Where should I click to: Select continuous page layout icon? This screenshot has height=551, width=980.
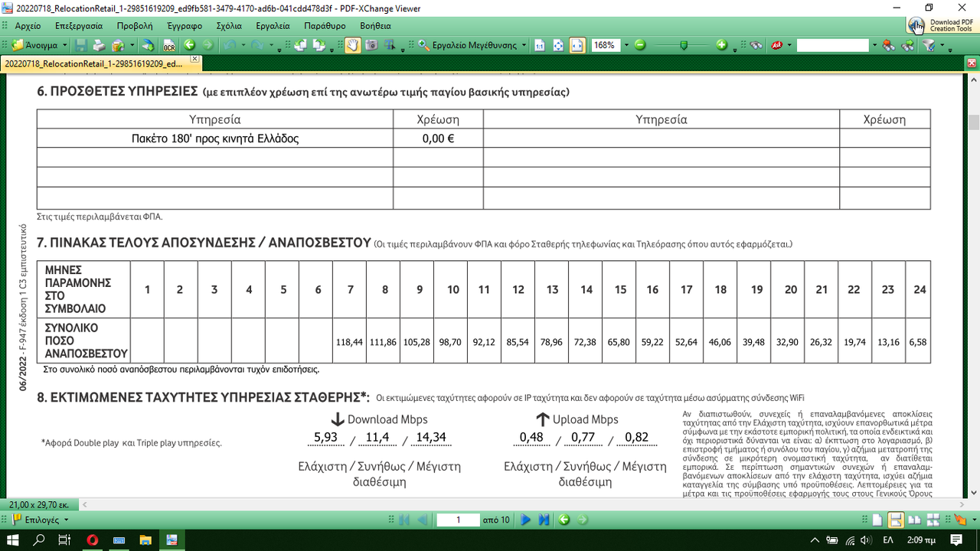pyautogui.click(x=896, y=520)
